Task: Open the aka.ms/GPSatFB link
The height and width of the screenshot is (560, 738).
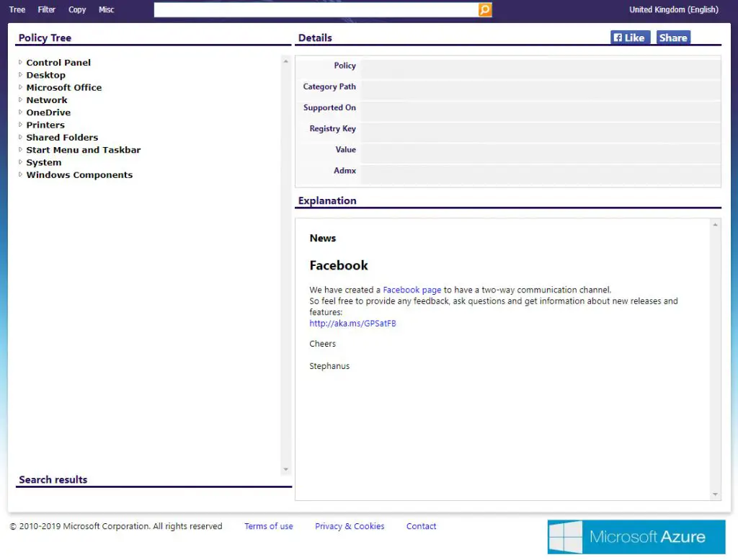Action: click(352, 324)
